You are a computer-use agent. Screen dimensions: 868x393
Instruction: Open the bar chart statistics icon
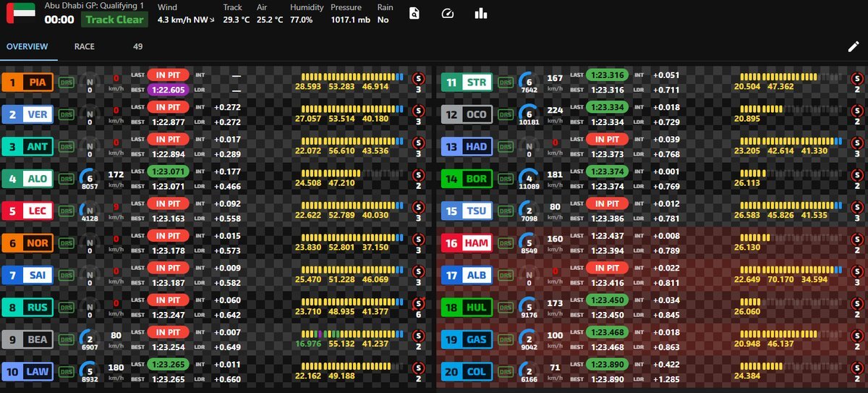(480, 14)
